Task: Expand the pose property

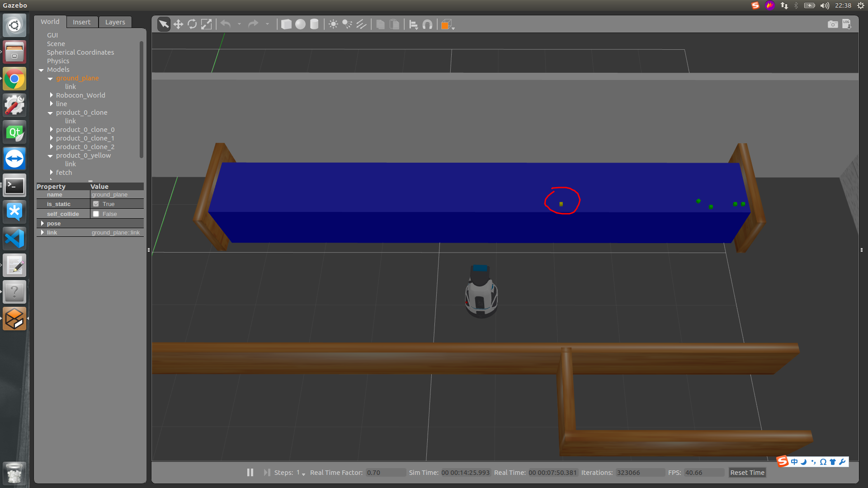Action: (x=42, y=224)
